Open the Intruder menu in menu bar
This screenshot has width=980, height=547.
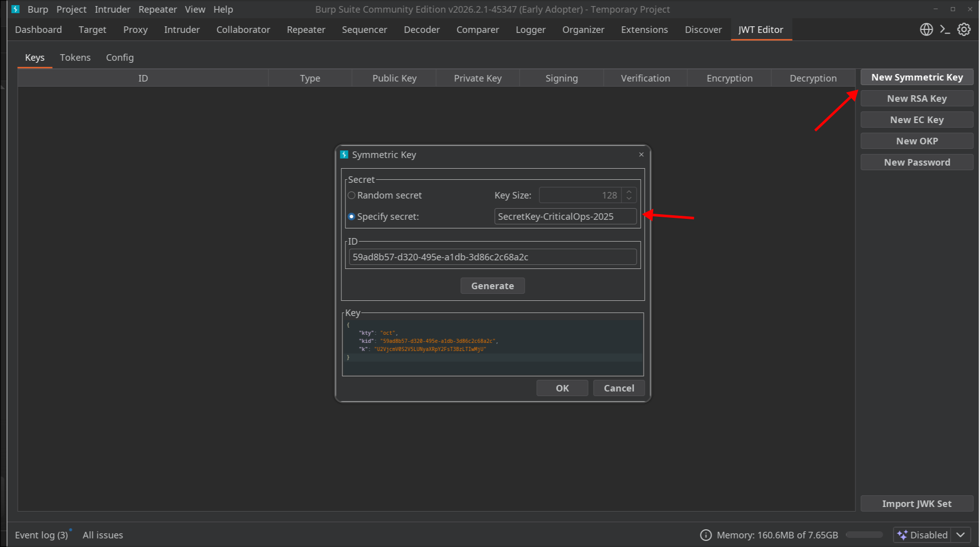(112, 9)
